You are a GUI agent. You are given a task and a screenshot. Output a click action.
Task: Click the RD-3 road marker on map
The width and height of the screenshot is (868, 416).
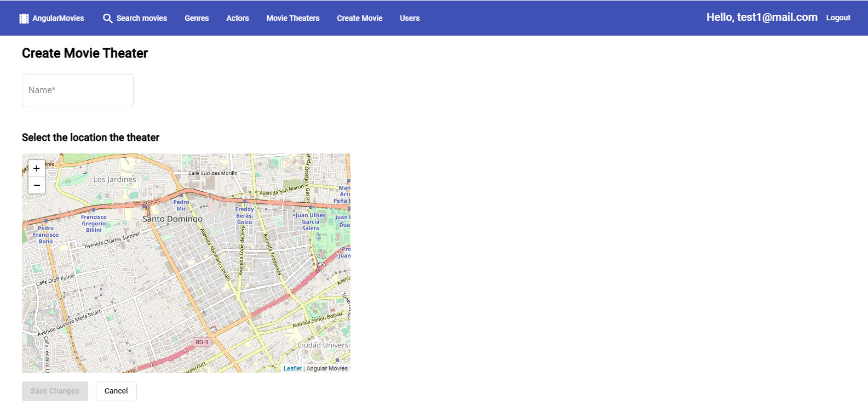(x=202, y=342)
